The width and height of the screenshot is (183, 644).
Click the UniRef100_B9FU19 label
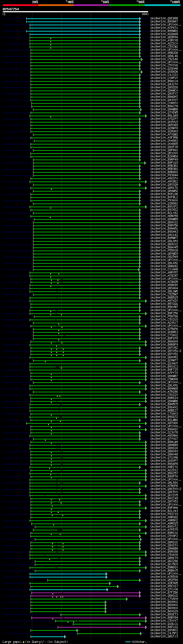[164, 163]
